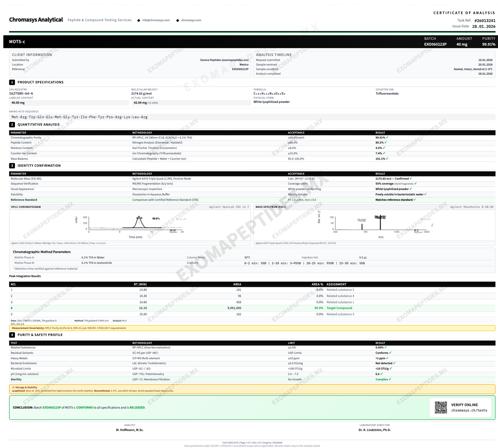Click the diamond icon before chromasys.com
The image size is (498, 448).
click(x=177, y=21)
